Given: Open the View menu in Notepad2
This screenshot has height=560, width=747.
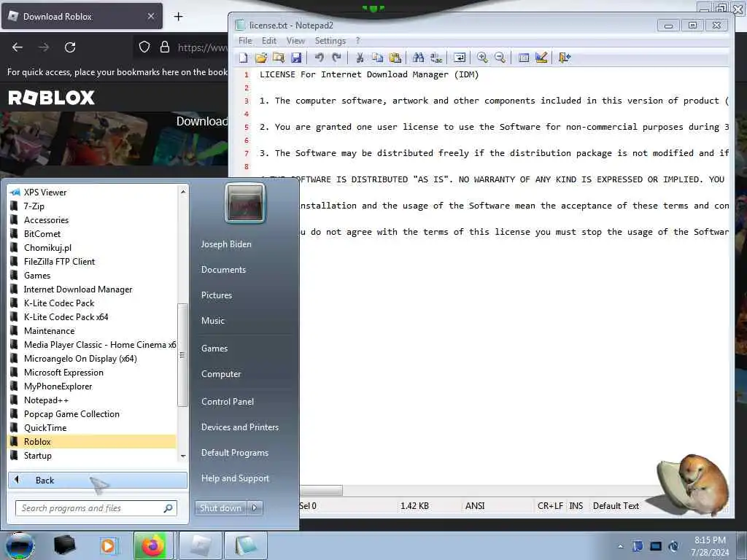Looking at the screenshot, I should (295, 41).
